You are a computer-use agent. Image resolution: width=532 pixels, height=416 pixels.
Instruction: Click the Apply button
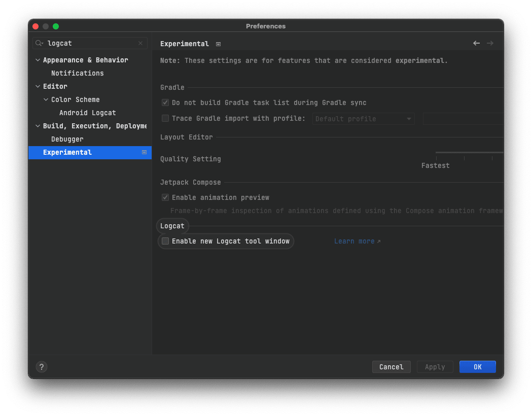(x=435, y=367)
